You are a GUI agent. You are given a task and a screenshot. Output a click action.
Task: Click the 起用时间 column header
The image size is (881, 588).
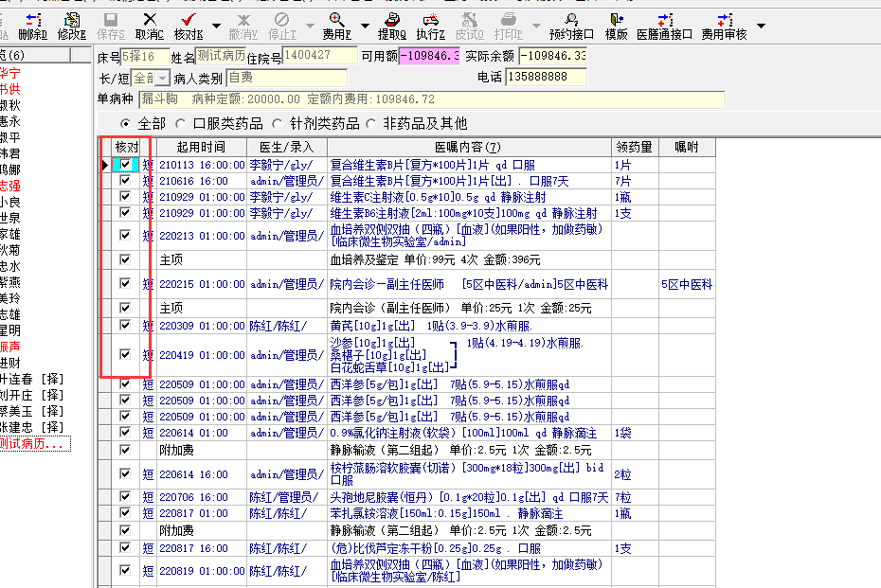pos(201,147)
